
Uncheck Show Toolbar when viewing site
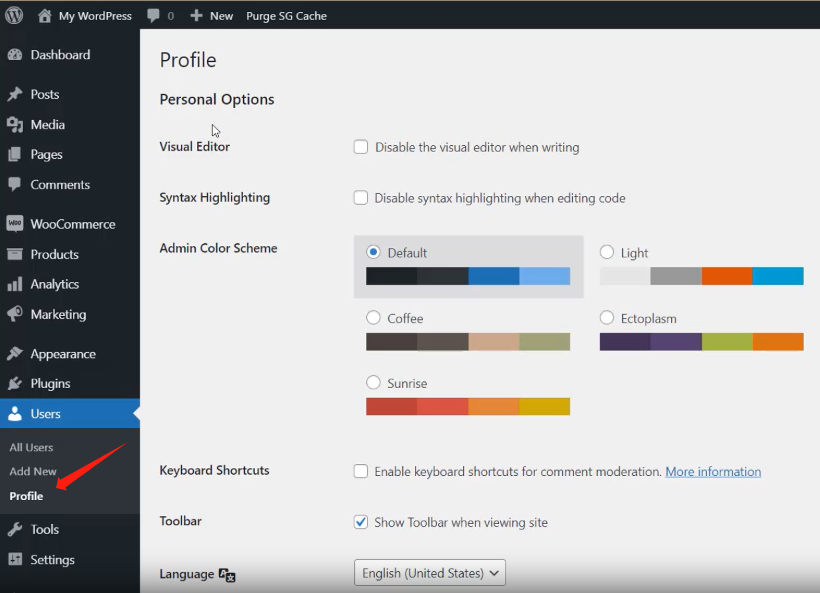point(361,522)
